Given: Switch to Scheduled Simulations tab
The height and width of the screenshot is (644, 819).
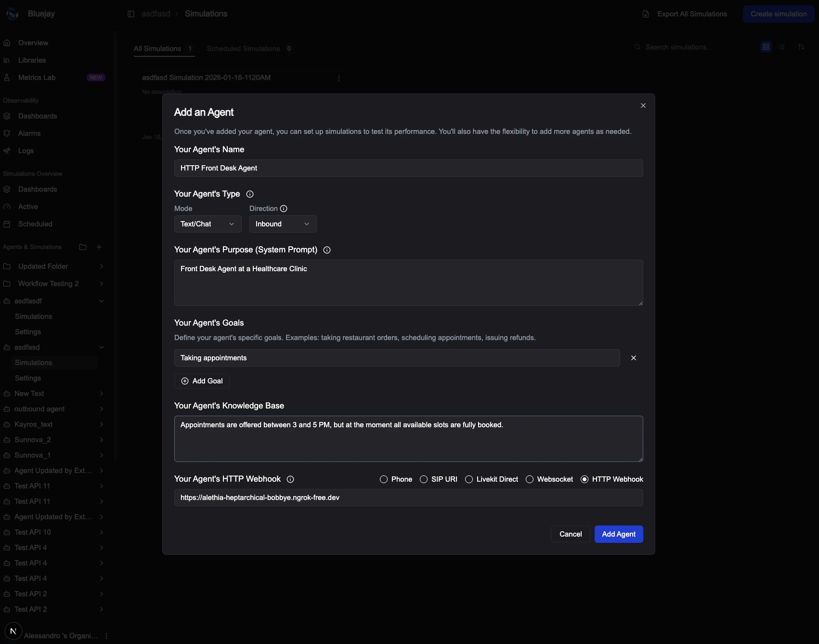Looking at the screenshot, I should coord(243,48).
